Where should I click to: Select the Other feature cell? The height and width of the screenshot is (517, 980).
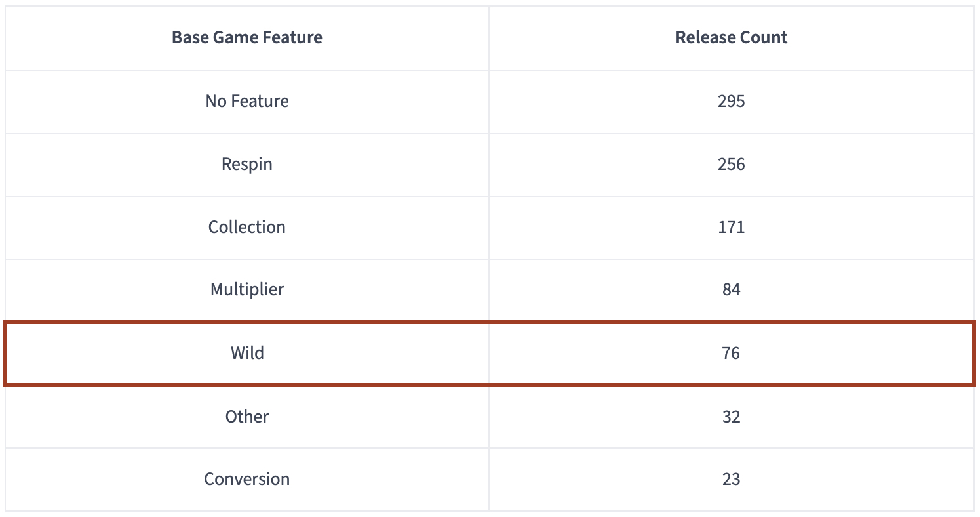pos(247,417)
